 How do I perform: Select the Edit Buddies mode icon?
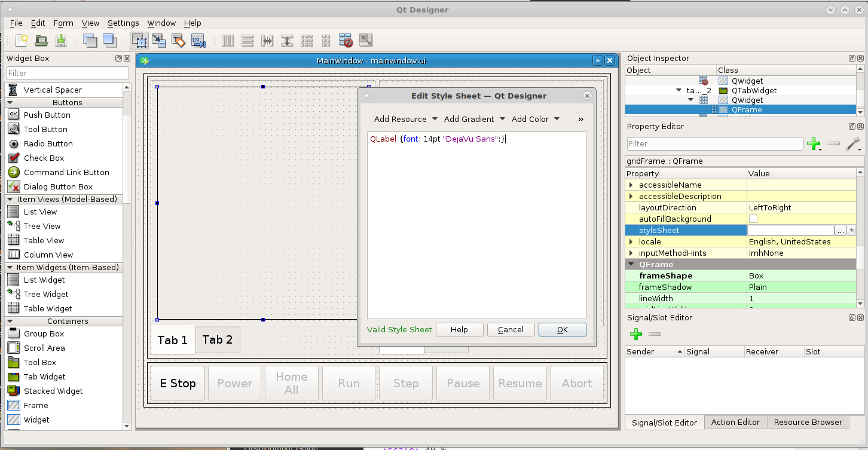click(x=179, y=41)
